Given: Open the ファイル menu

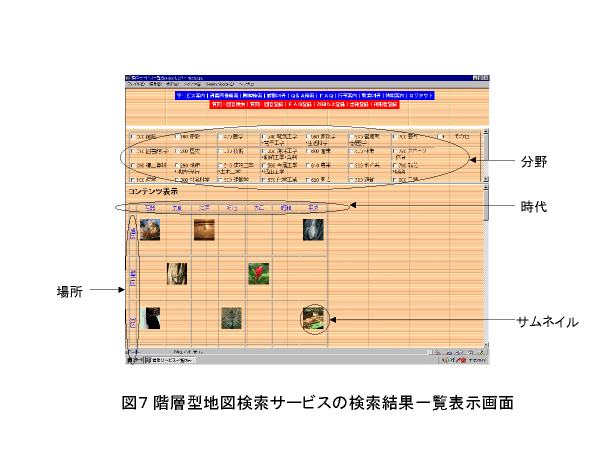Looking at the screenshot, I should click(136, 84).
